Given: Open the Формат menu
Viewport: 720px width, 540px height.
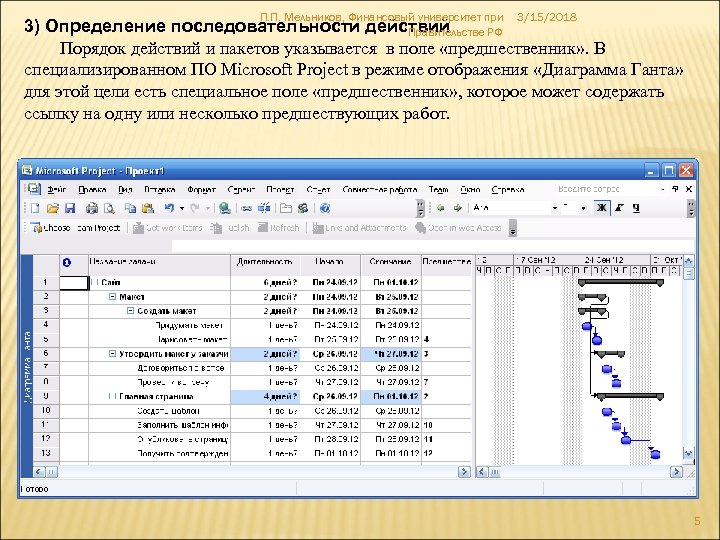Looking at the screenshot, I should tap(201, 189).
